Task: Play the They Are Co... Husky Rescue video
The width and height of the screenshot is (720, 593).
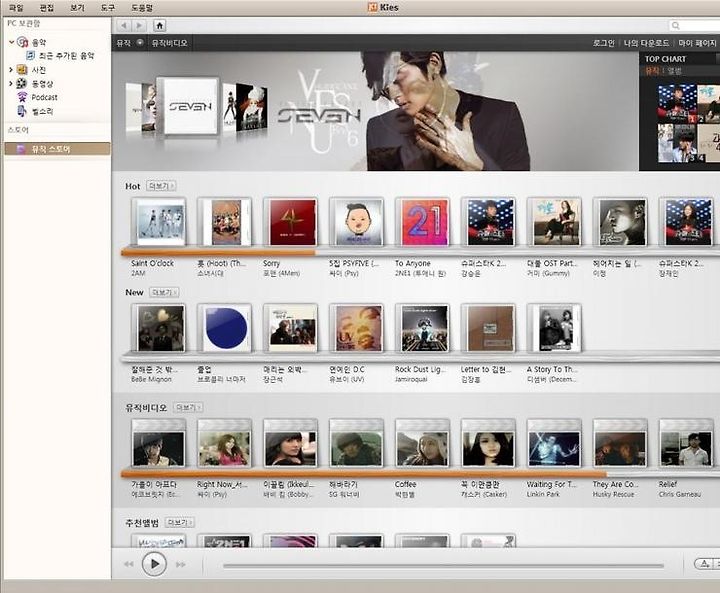Action: point(620,444)
